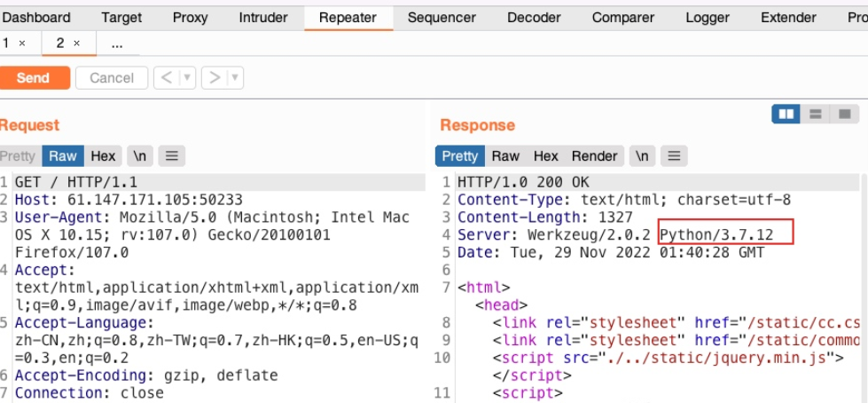Open the Request pane hamburger options menu

tap(172, 156)
